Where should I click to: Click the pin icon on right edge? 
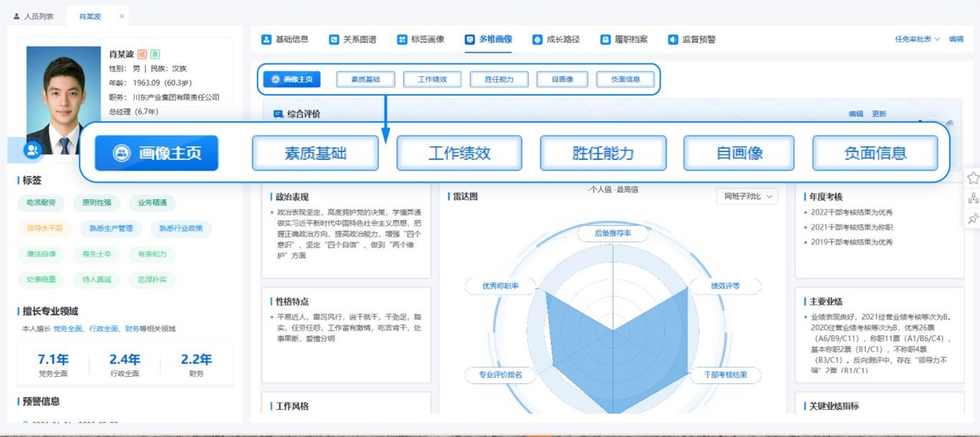973,218
